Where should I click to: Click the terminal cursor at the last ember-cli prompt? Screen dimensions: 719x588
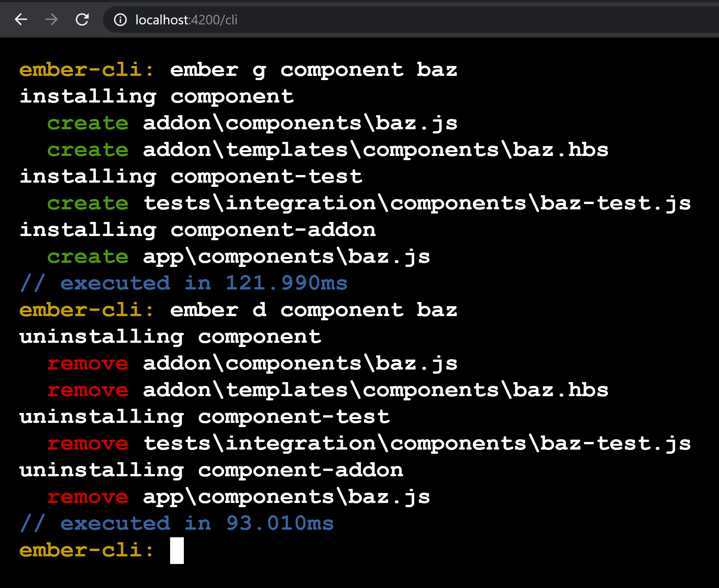click(177, 550)
